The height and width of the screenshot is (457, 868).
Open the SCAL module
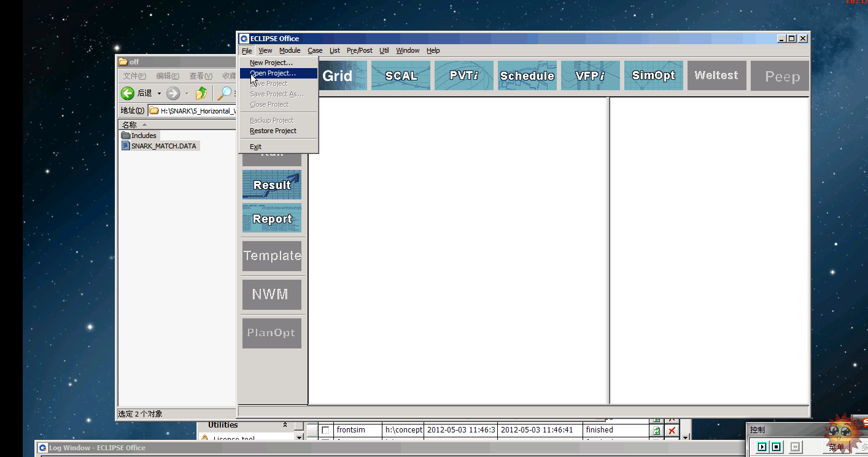click(401, 75)
